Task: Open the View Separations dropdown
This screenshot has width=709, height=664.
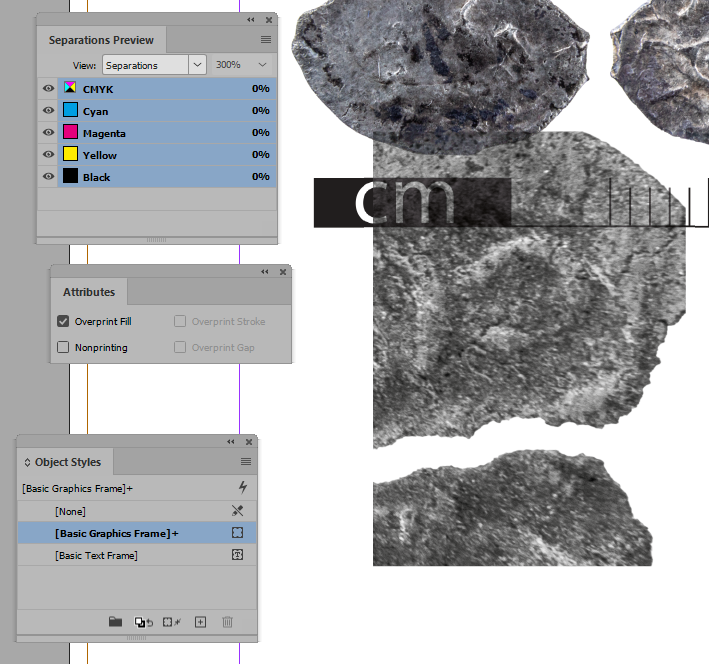Action: pyautogui.click(x=198, y=65)
